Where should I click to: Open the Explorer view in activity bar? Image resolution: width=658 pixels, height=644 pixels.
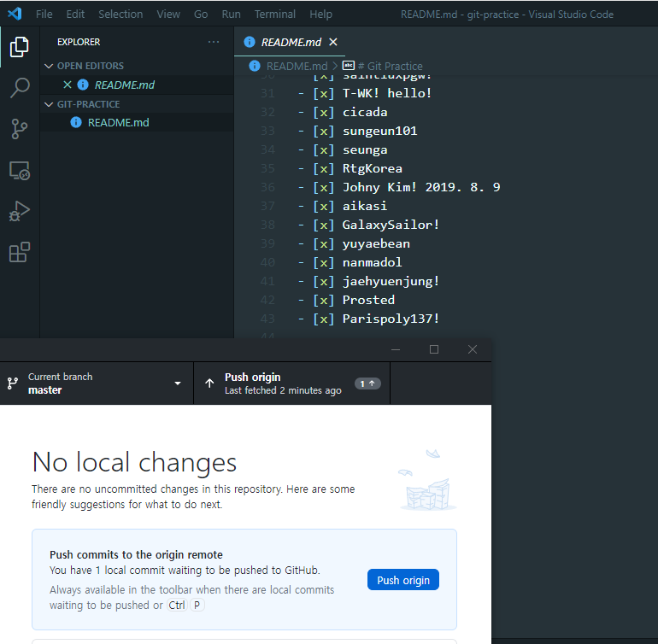click(x=20, y=47)
